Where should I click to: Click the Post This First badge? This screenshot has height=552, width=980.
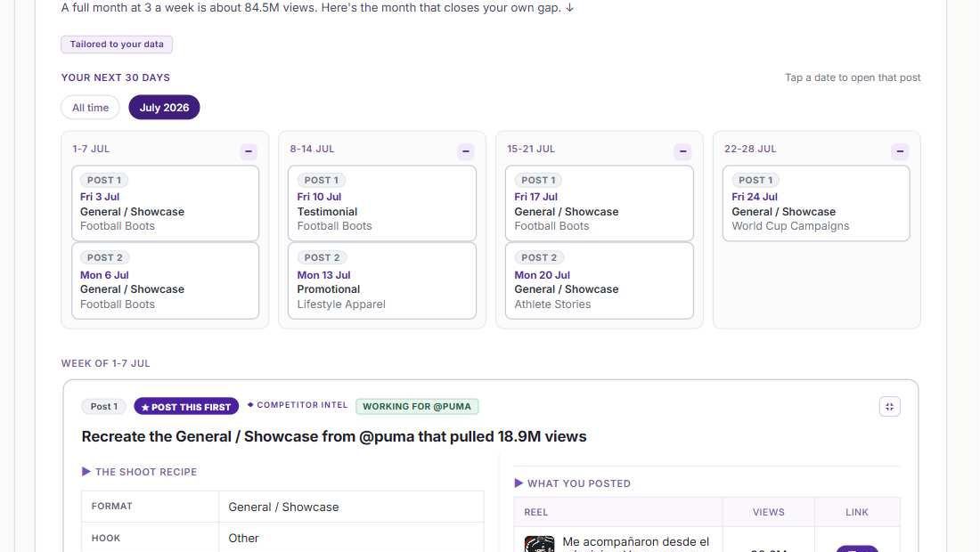pyautogui.click(x=186, y=407)
